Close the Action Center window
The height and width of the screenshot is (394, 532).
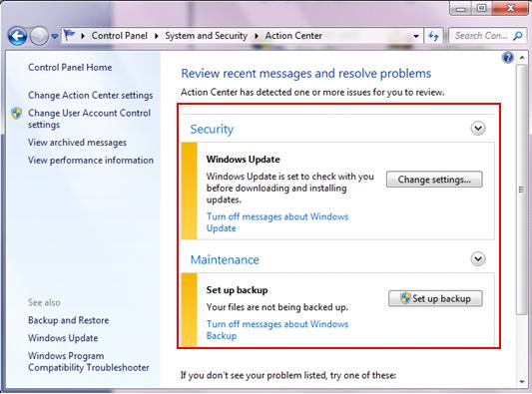pyautogui.click(x=510, y=8)
